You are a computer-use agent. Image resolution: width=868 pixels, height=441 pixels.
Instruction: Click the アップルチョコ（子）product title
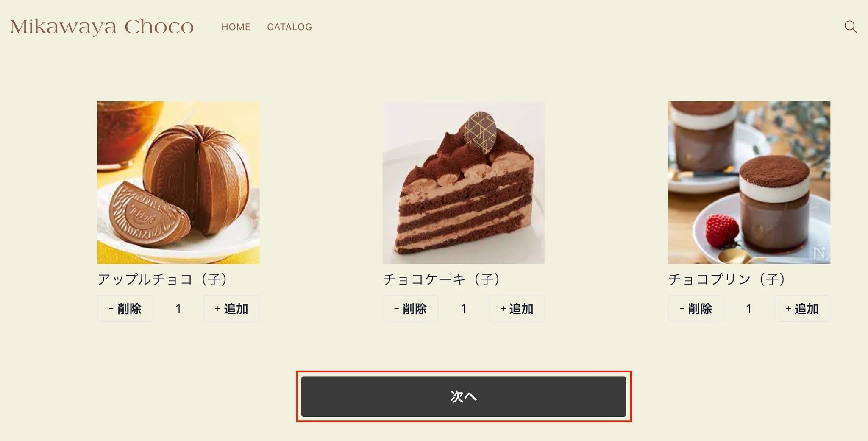click(164, 279)
